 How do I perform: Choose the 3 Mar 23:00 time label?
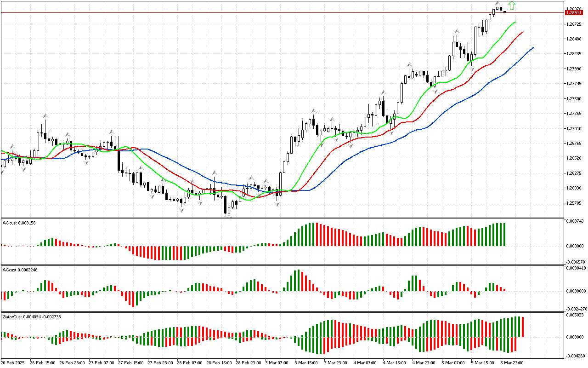336,363
